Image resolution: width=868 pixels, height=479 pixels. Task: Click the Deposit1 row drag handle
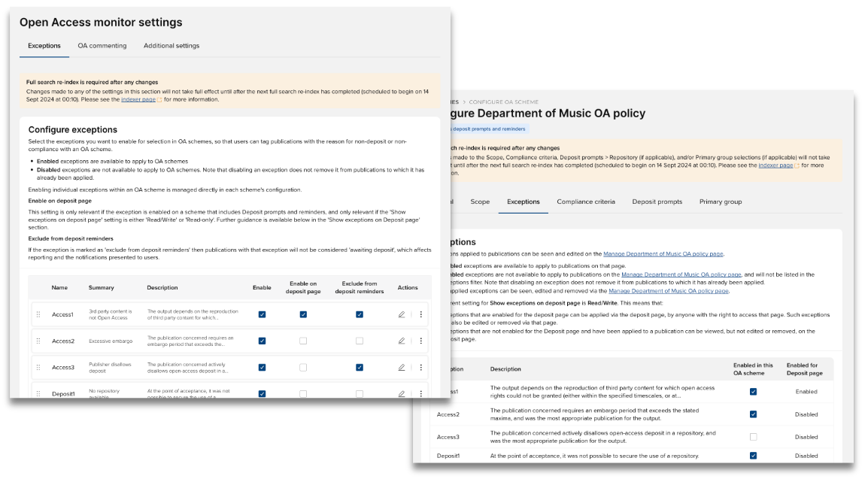pyautogui.click(x=38, y=393)
